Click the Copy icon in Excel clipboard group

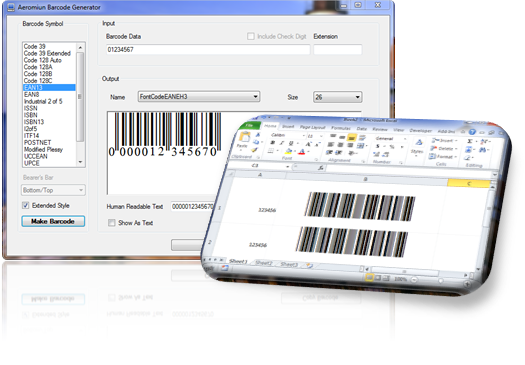coord(256,142)
